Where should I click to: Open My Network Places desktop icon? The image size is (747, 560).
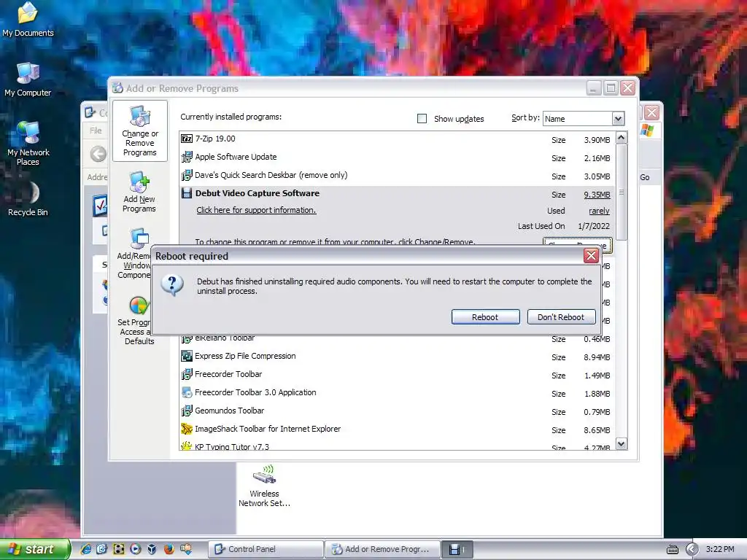pos(28,144)
